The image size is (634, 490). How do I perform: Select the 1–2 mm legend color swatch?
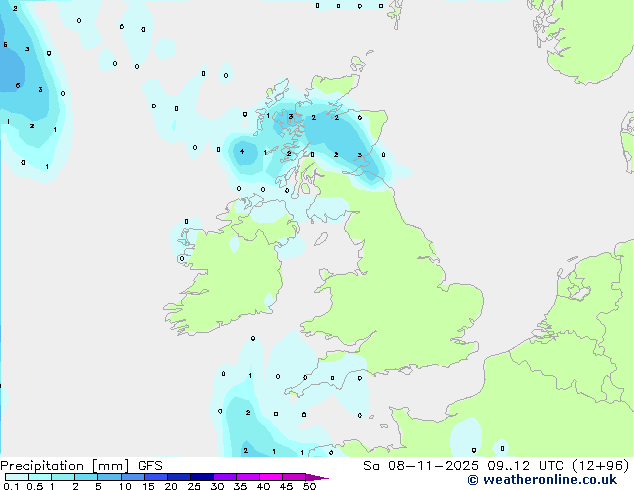click(x=63, y=477)
